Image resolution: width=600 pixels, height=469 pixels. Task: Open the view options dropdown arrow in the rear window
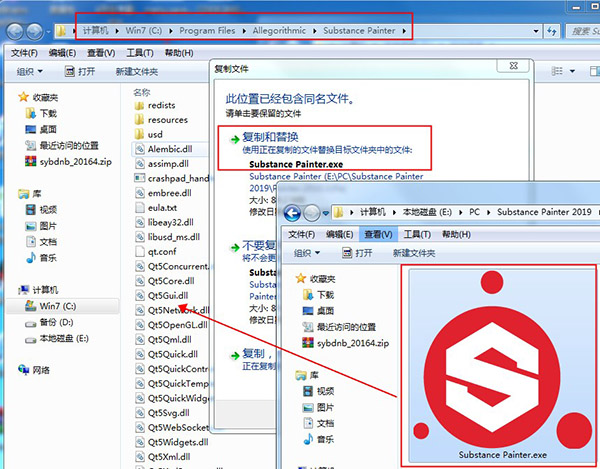(572, 71)
